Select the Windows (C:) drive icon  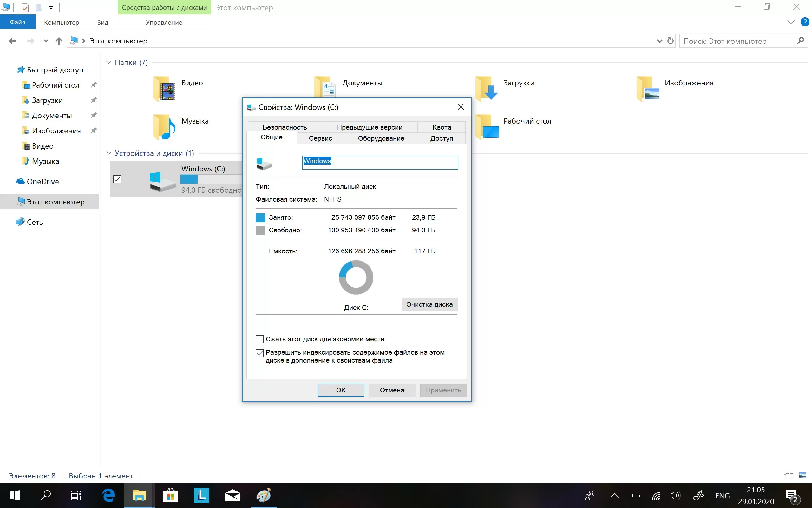(162, 181)
